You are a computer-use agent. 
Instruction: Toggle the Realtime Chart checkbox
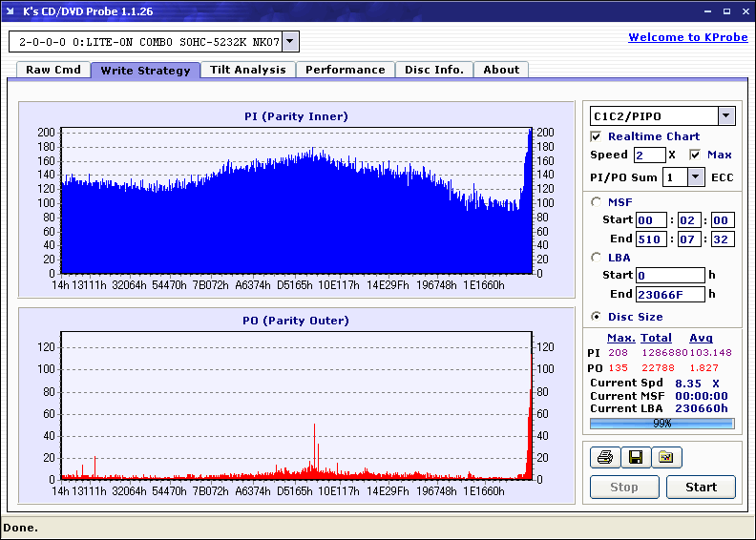[x=597, y=136]
